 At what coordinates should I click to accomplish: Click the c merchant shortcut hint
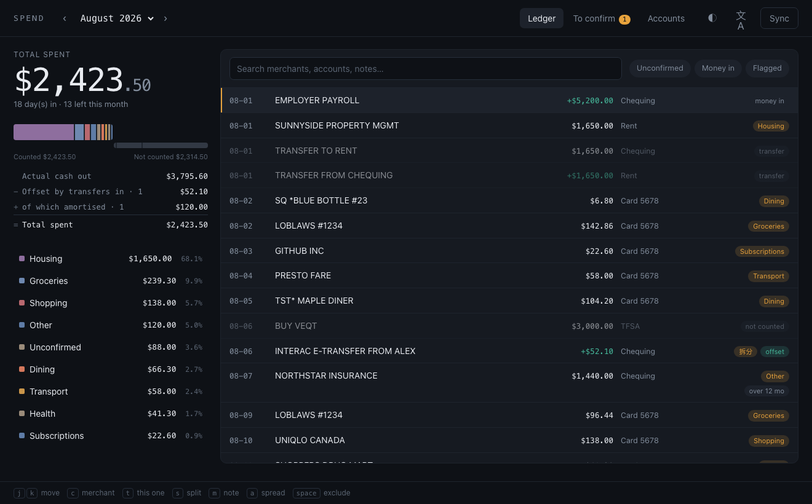click(x=91, y=493)
